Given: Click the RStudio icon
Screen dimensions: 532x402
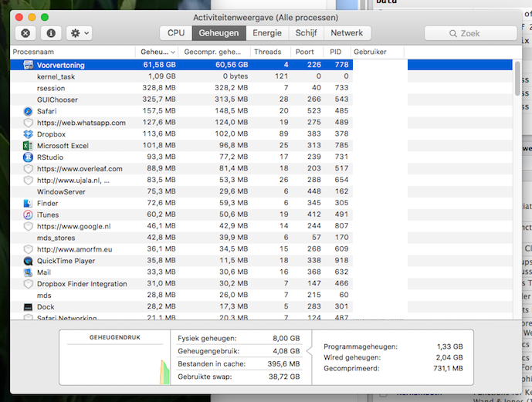Looking at the screenshot, I should (28, 157).
